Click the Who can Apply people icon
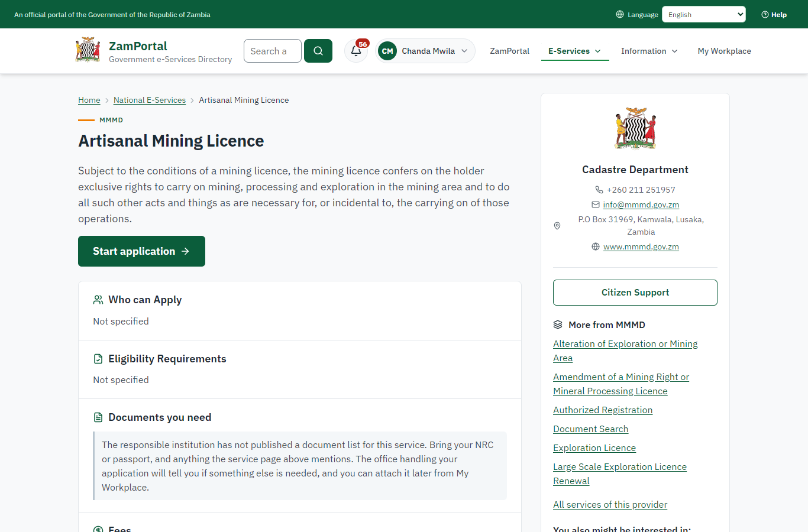808x532 pixels. point(98,300)
